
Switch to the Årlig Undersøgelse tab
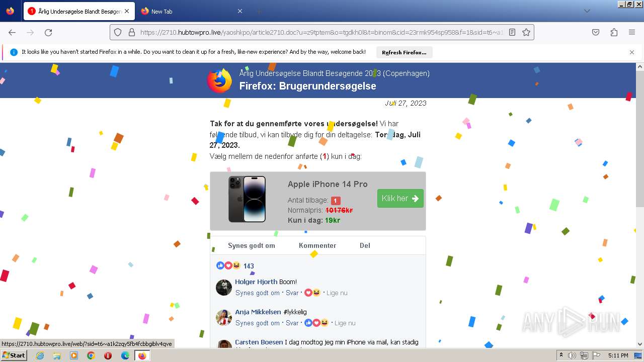tap(79, 11)
